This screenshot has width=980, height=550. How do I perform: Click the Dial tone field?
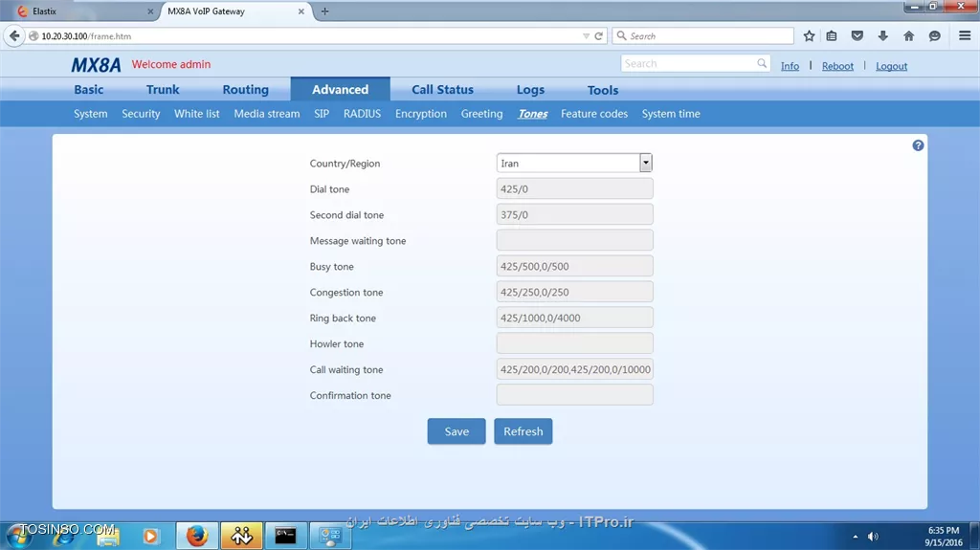[574, 188]
